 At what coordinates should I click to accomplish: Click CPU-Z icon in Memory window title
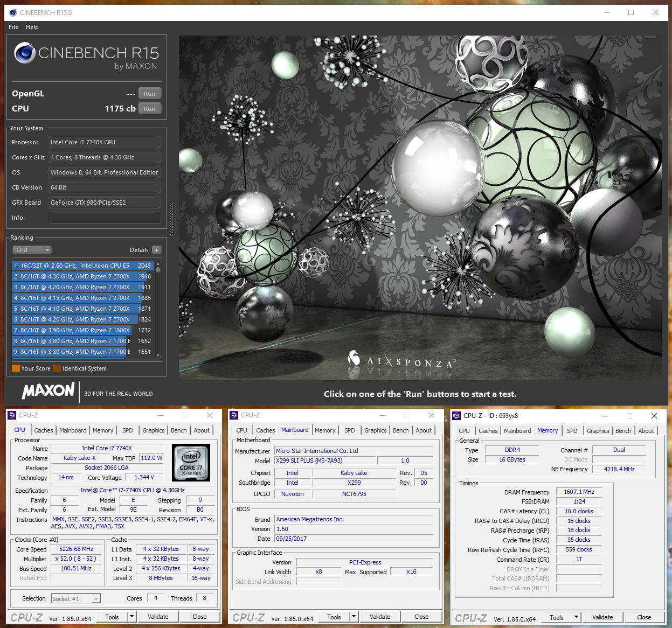[x=456, y=416]
